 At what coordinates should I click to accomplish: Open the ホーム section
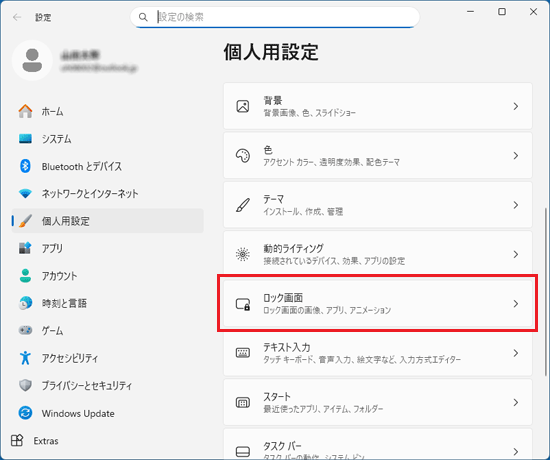tap(107, 111)
